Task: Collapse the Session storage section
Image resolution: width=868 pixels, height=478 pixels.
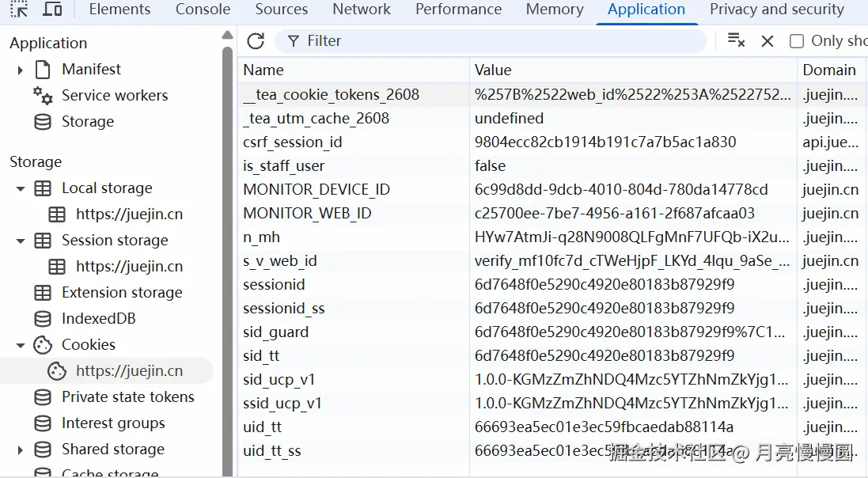Action: (21, 241)
